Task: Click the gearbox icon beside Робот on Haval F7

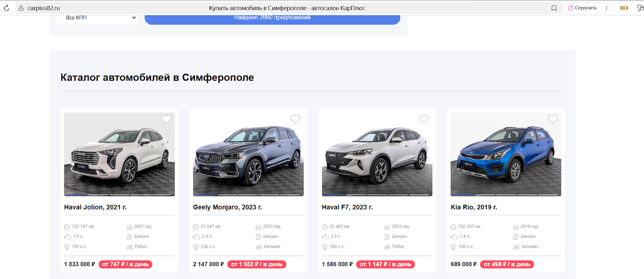Action: (x=387, y=247)
